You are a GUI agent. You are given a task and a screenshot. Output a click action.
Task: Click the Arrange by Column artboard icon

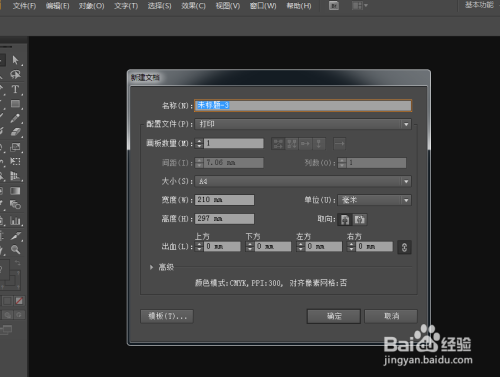pyautogui.click(x=319, y=144)
